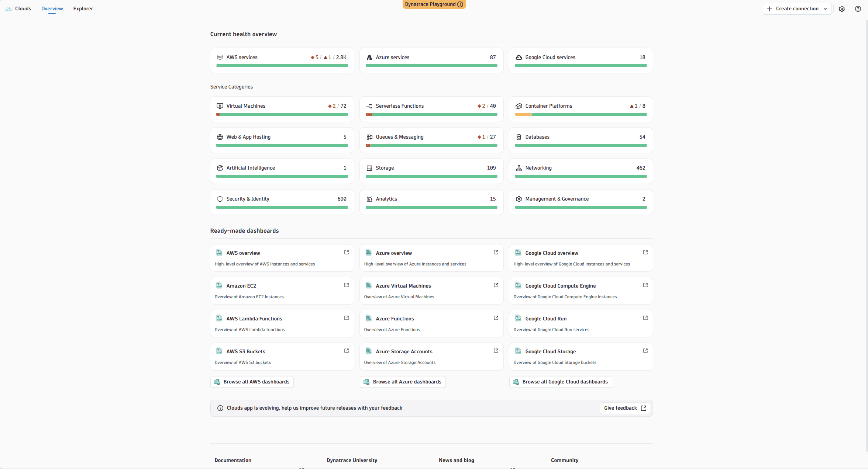868x469 pixels.
Task: Open the help question mark icon
Action: (x=858, y=9)
